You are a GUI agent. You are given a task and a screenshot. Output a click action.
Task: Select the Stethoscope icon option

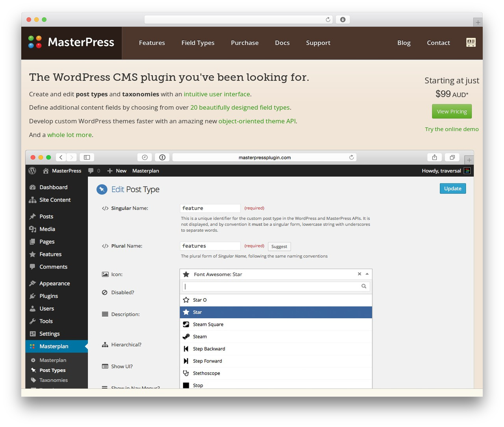276,373
